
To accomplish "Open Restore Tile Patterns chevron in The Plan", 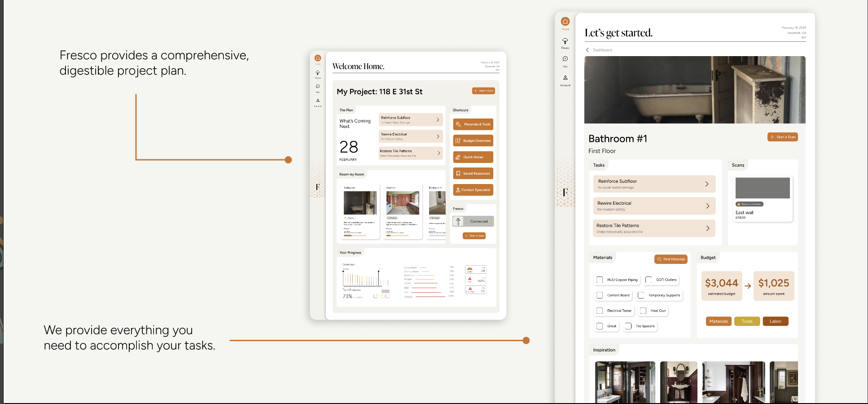I will click(x=438, y=153).
